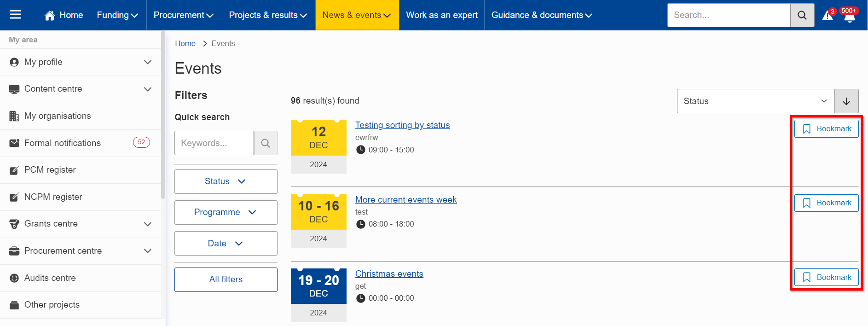Open the Date filter dropdown
The width and height of the screenshot is (868, 326).
pos(226,244)
